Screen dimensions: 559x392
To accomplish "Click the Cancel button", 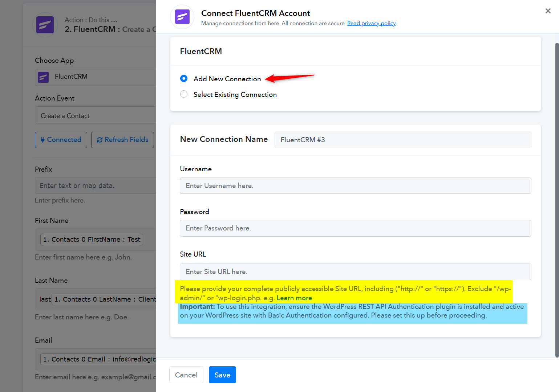I will [x=186, y=375].
